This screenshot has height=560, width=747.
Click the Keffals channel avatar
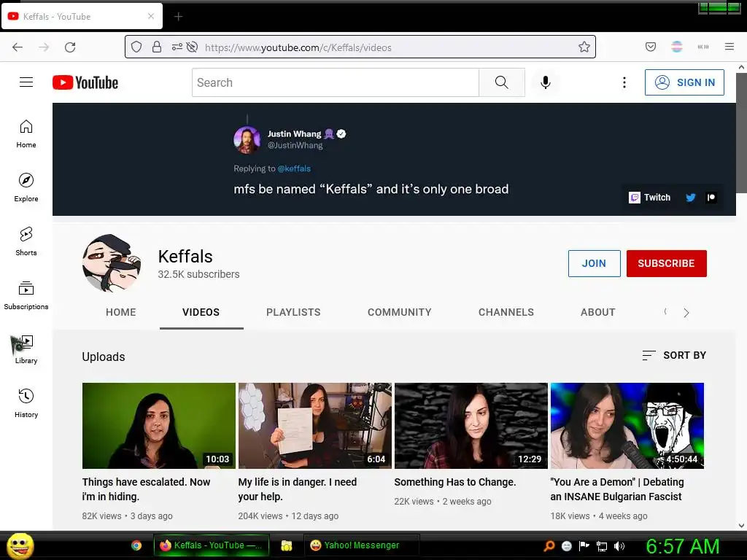click(x=112, y=262)
